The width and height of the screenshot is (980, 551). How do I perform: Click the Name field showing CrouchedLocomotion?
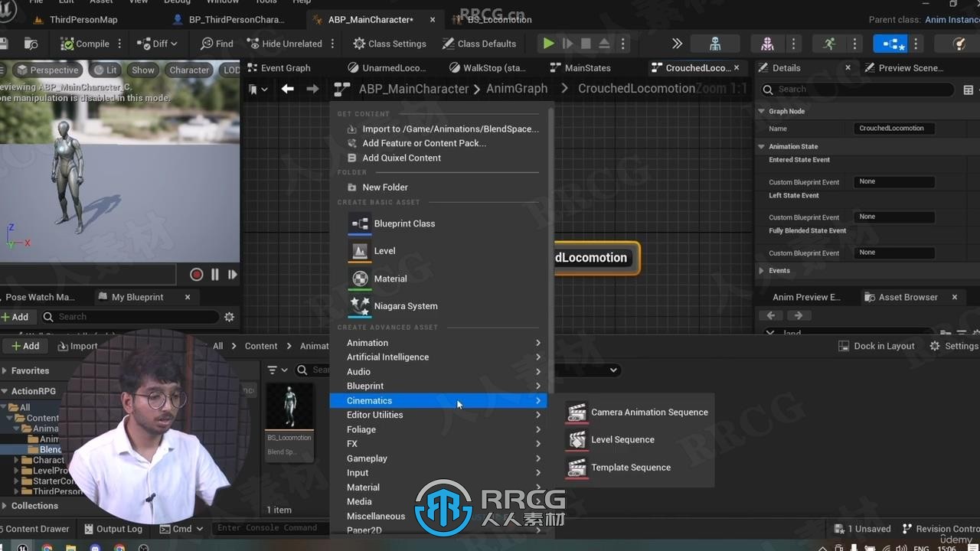pyautogui.click(x=894, y=129)
